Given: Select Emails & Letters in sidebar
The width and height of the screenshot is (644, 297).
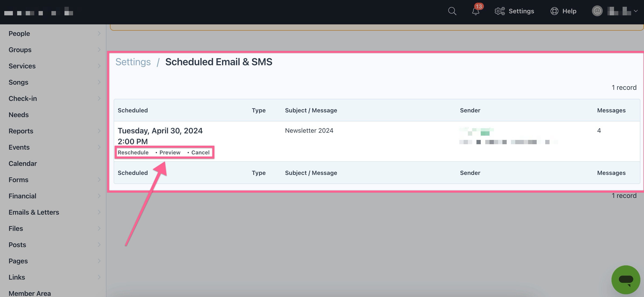Looking at the screenshot, I should point(34,212).
